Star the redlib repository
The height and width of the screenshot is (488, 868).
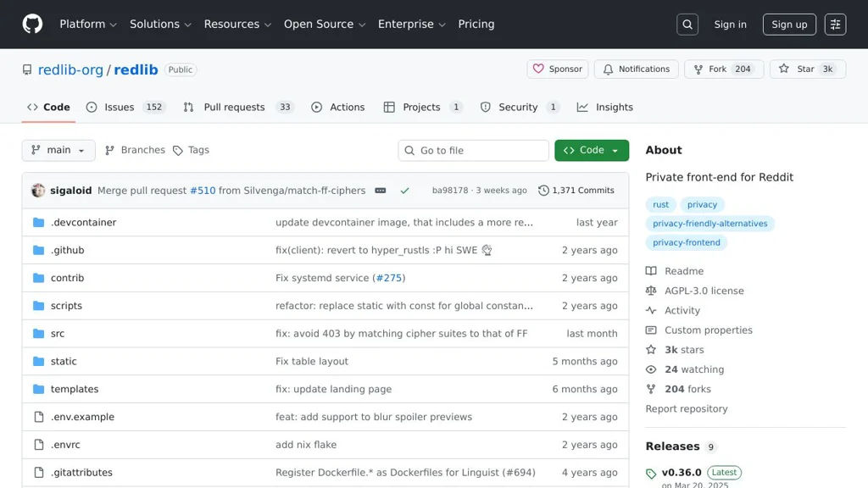(807, 69)
